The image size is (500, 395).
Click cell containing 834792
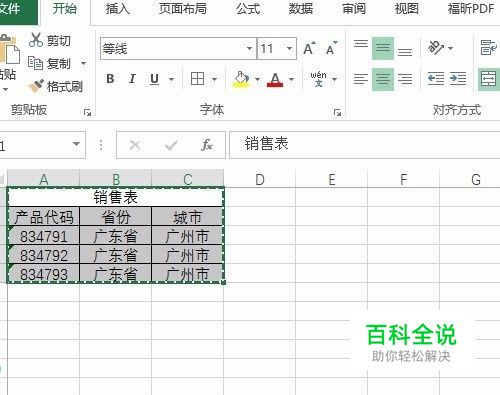44,255
